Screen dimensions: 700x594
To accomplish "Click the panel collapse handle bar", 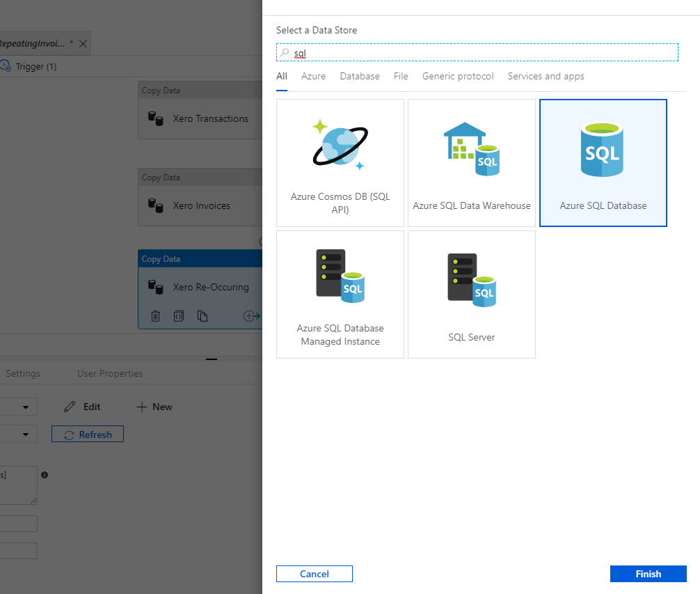I will coord(212,359).
